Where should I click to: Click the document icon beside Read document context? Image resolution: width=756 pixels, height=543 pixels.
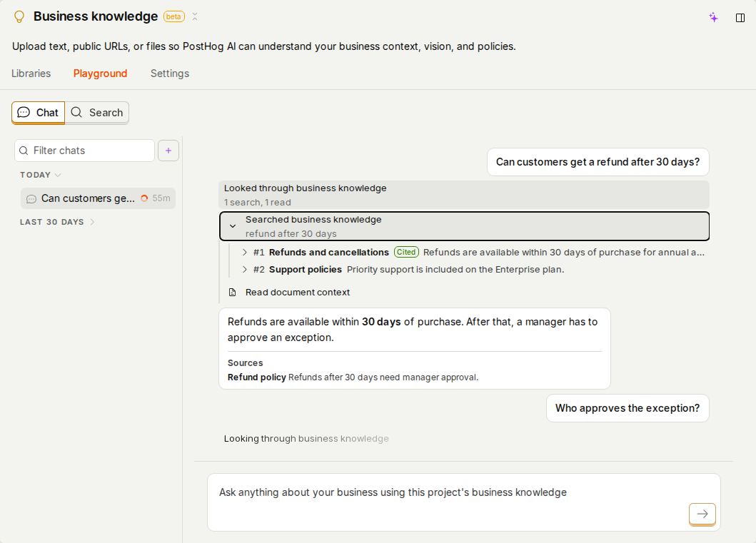click(233, 293)
